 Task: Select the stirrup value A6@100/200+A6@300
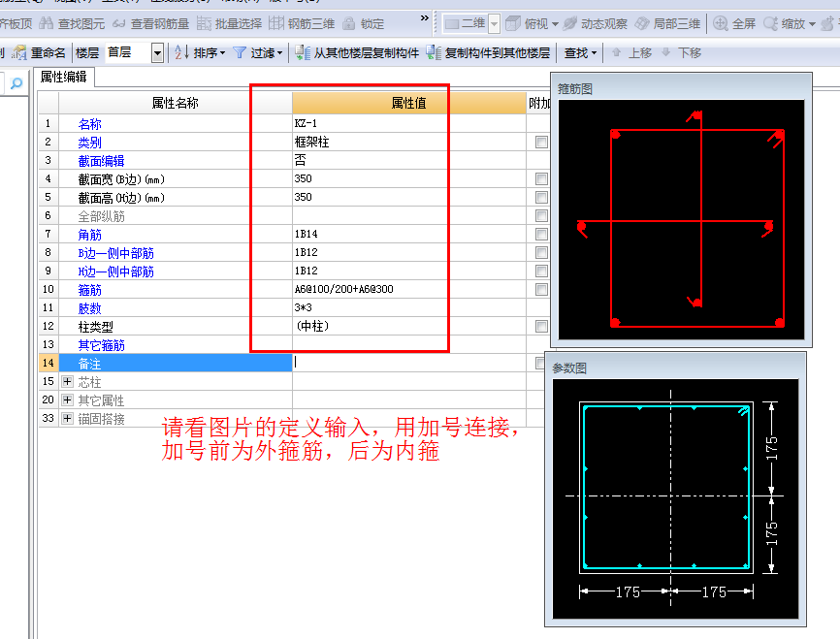pos(344,289)
